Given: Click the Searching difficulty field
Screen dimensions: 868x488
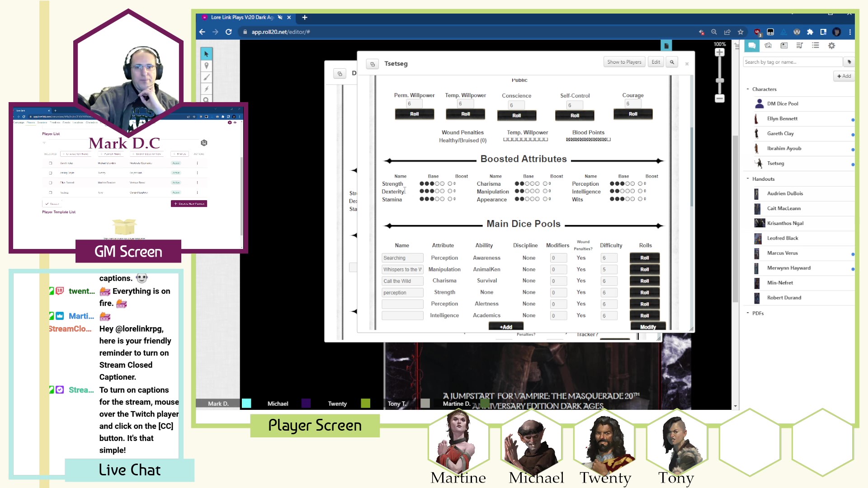Looking at the screenshot, I should pos(609,258).
